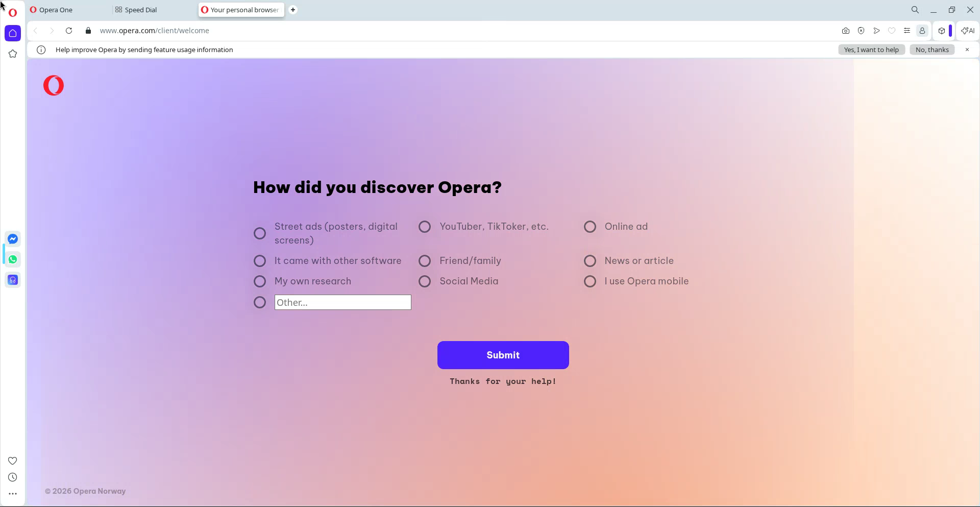Image resolution: width=980 pixels, height=507 pixels.
Task: Reload the current page
Action: tap(69, 31)
